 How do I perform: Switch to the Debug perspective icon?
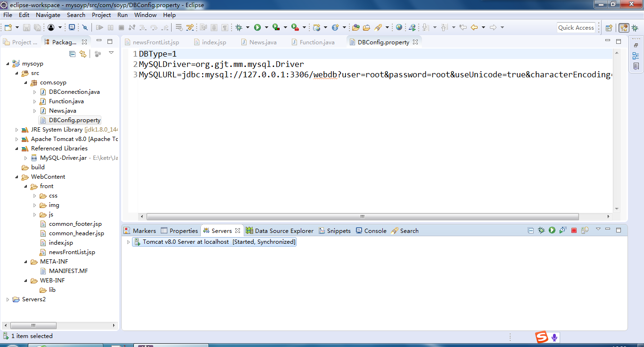(x=635, y=28)
